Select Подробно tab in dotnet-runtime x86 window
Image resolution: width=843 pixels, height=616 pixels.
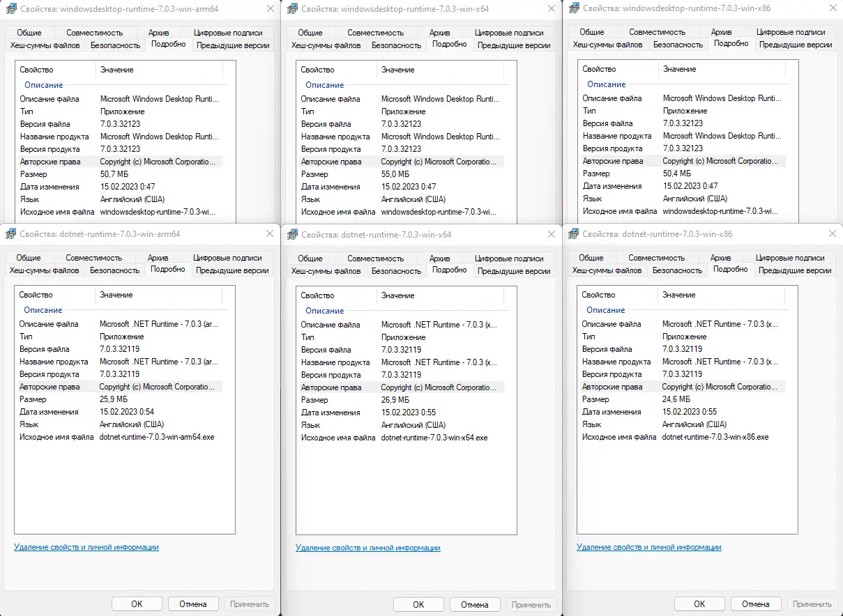click(731, 269)
